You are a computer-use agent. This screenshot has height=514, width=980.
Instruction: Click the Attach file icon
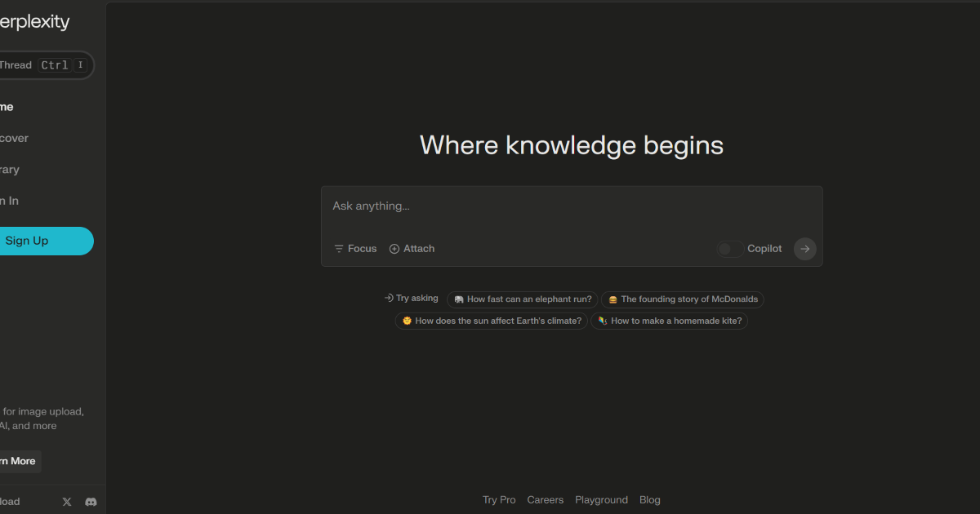[393, 248]
